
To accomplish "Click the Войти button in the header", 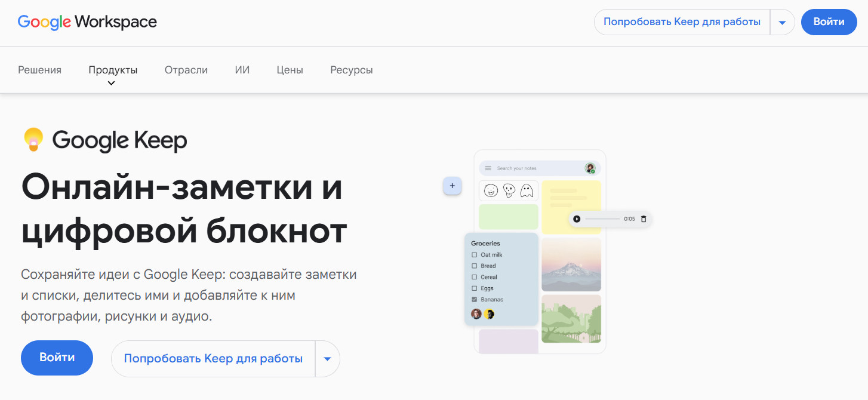I will pos(829,22).
